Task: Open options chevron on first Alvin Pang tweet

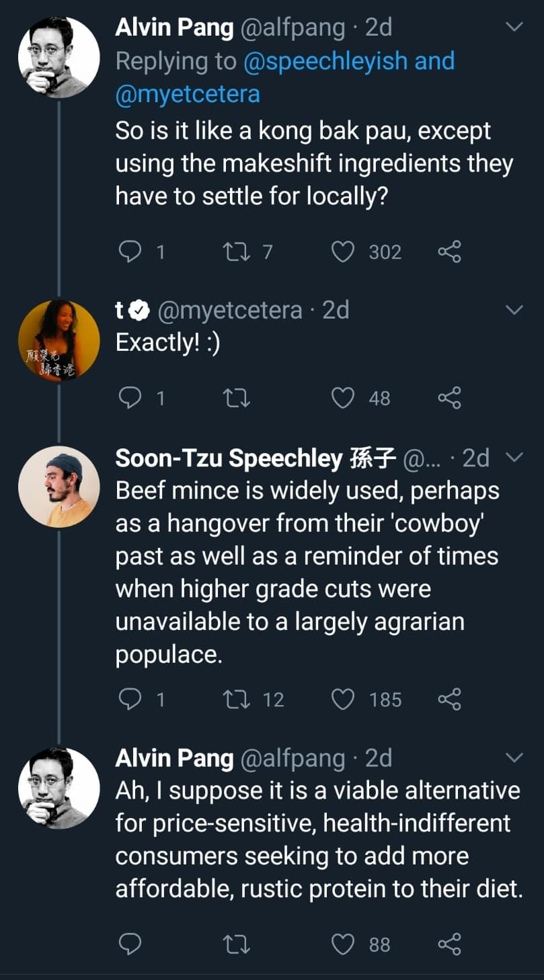Action: [x=514, y=28]
